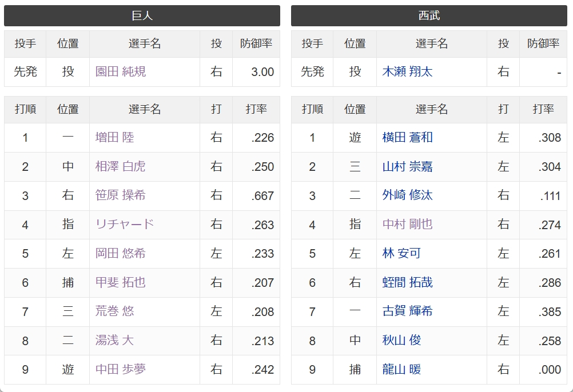Viewport: 573px width, 392px height.
Task: Click the リチャード player link
Action: pyautogui.click(x=125, y=224)
